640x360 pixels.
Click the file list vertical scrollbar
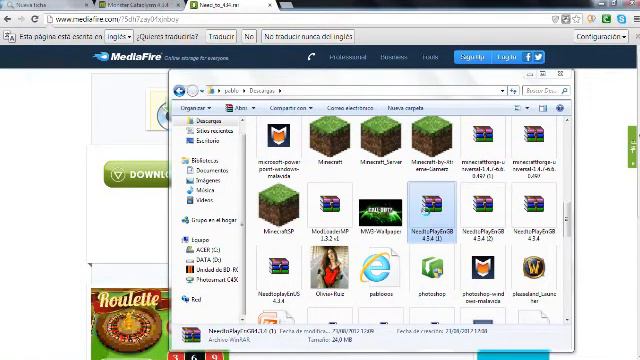(567, 219)
